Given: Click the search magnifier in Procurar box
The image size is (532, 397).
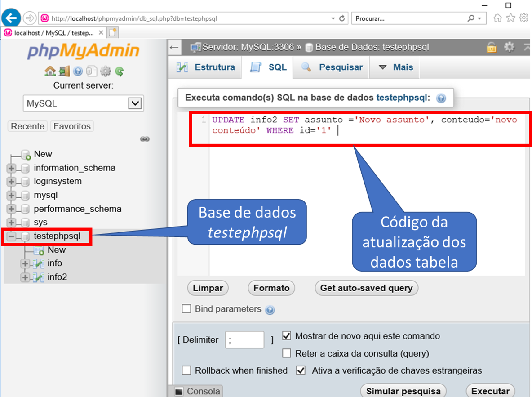Looking at the screenshot, I should 471,18.
